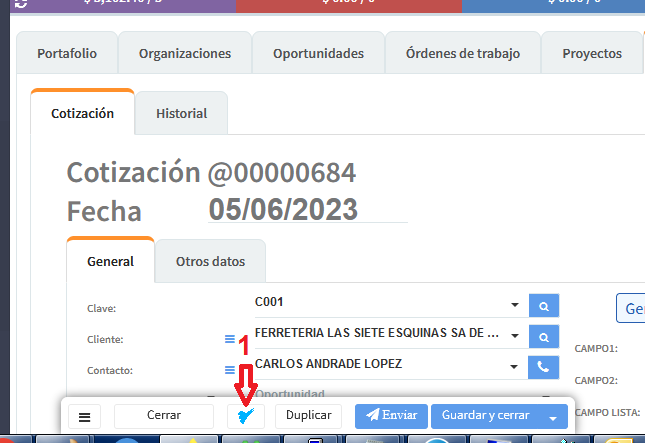Switch to the Organizaciones tab
Viewport: 645px width, 443px height.
pyautogui.click(x=185, y=53)
